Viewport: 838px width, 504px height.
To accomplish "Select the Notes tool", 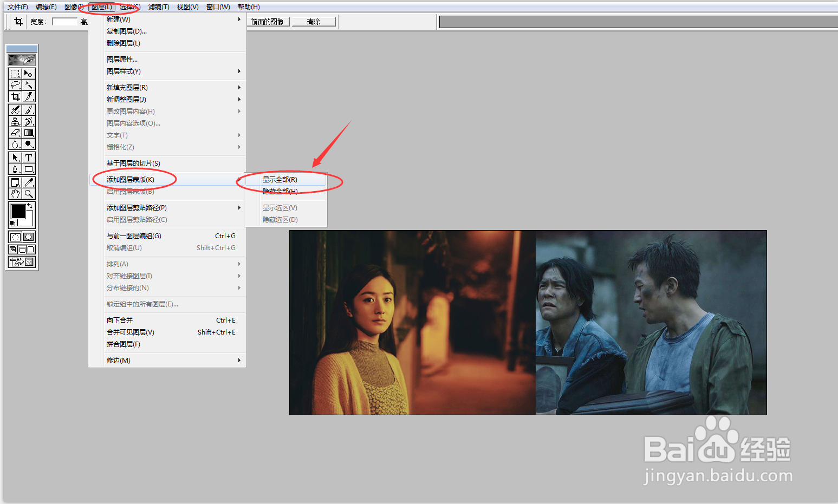I will pos(15,182).
